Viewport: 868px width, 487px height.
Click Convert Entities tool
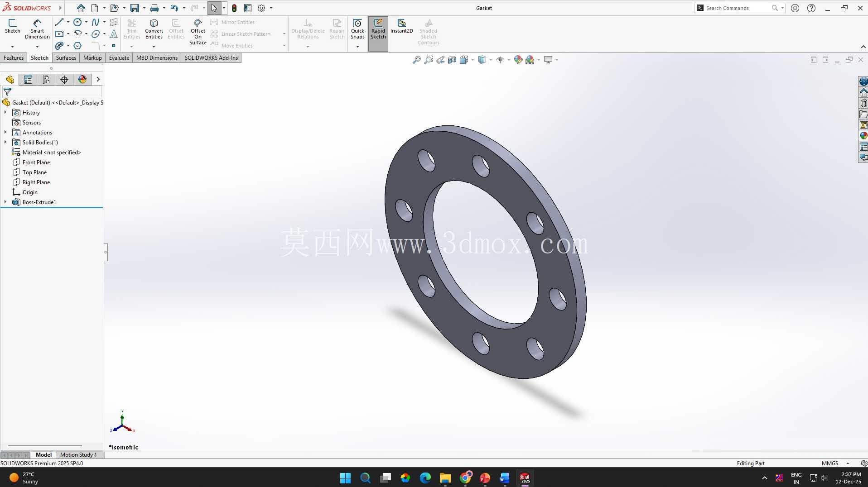(x=154, y=29)
